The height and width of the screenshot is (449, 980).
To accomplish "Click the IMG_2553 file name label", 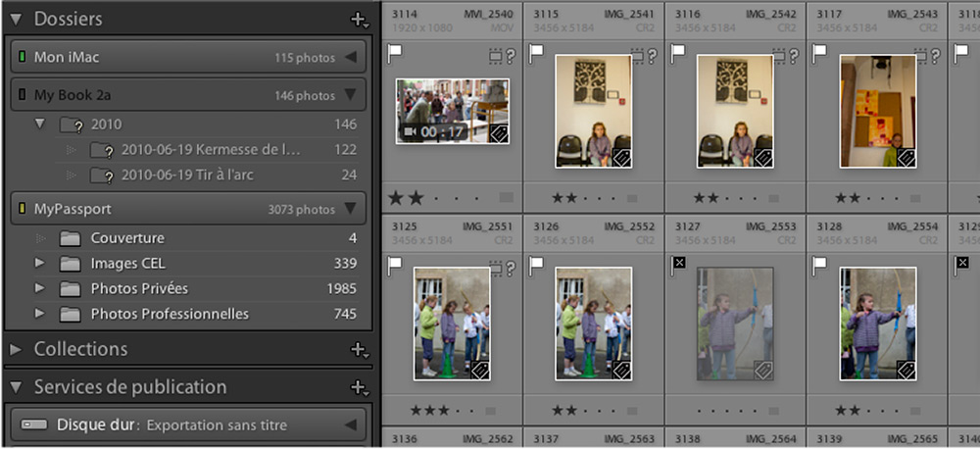I will point(773,226).
